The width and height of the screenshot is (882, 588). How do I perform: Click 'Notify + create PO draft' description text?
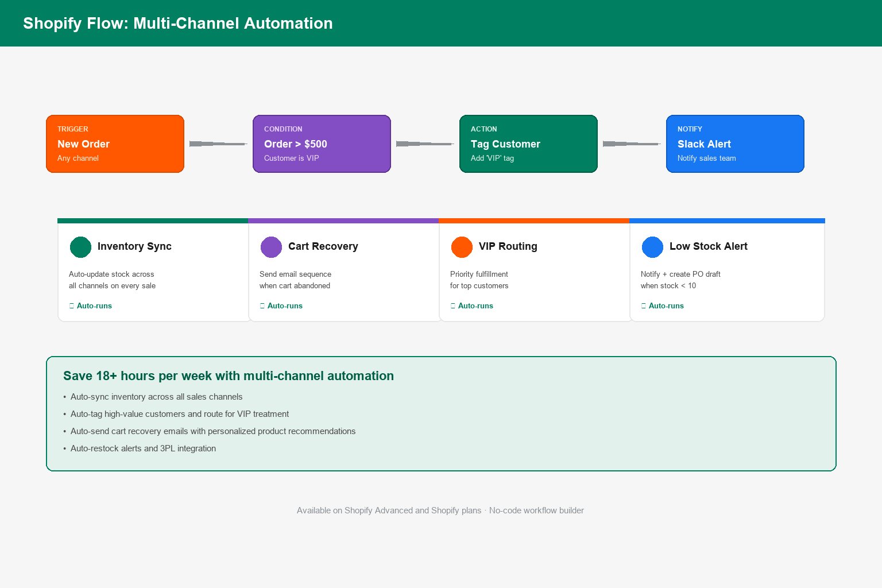coord(680,274)
